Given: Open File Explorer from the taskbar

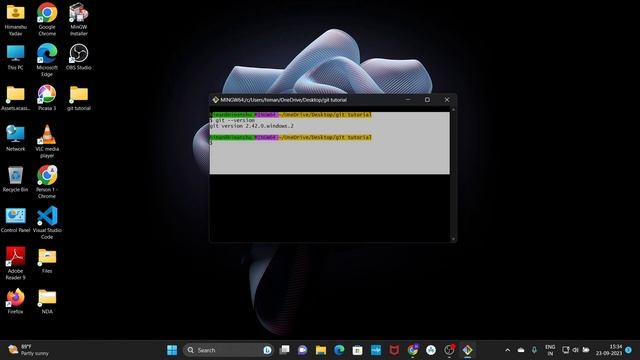Looking at the screenshot, I should [x=321, y=350].
